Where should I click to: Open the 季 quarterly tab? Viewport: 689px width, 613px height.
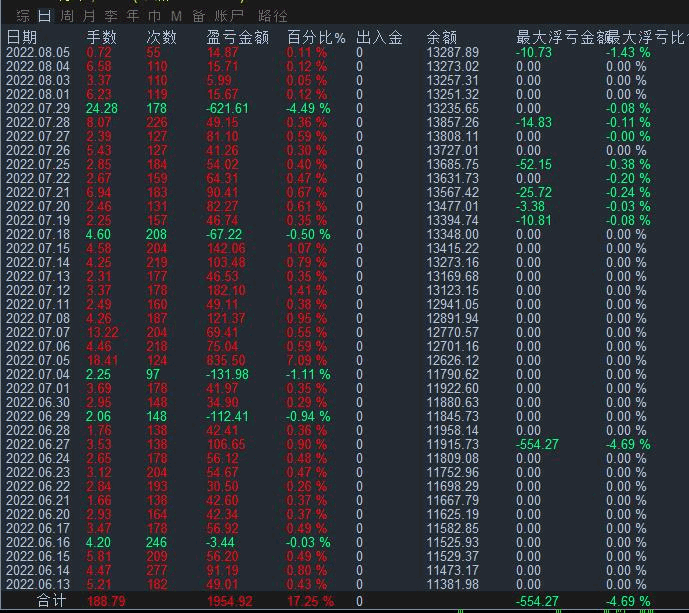(x=110, y=16)
